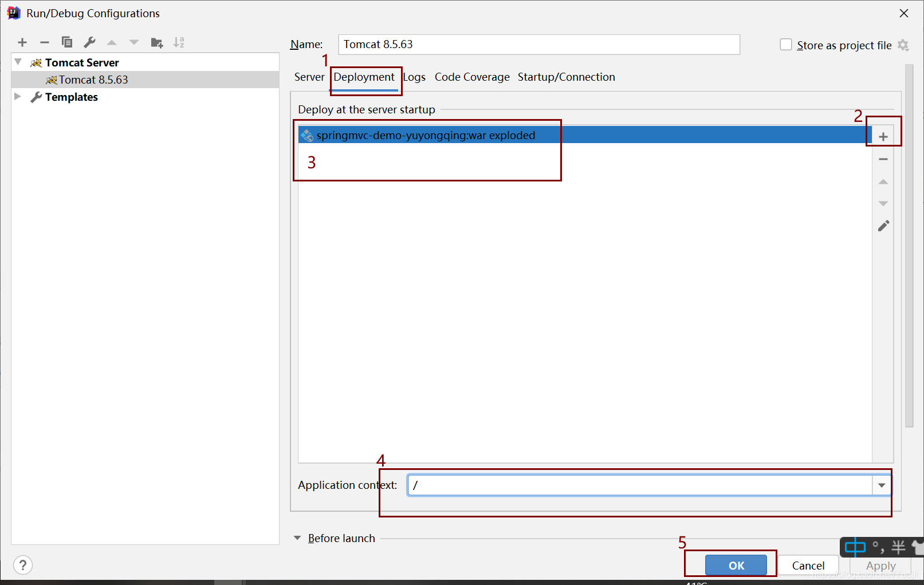Click the Cancel button
Image resolution: width=924 pixels, height=585 pixels.
(x=808, y=566)
